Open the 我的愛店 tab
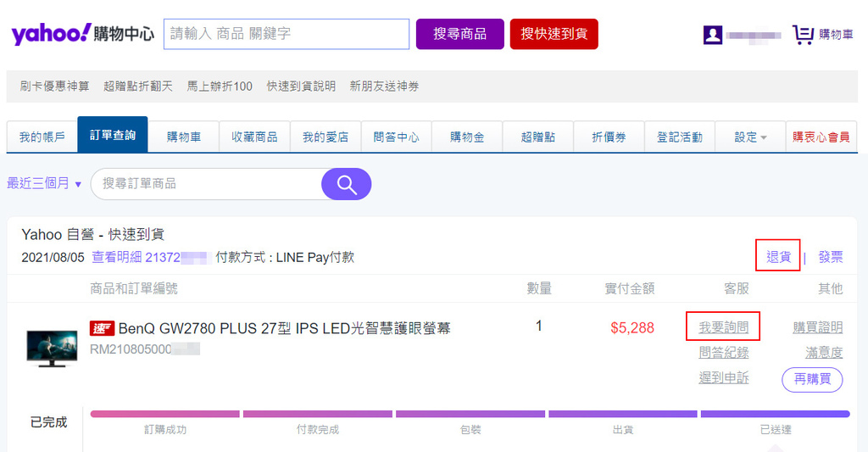The height and width of the screenshot is (452, 868). pyautogui.click(x=325, y=137)
